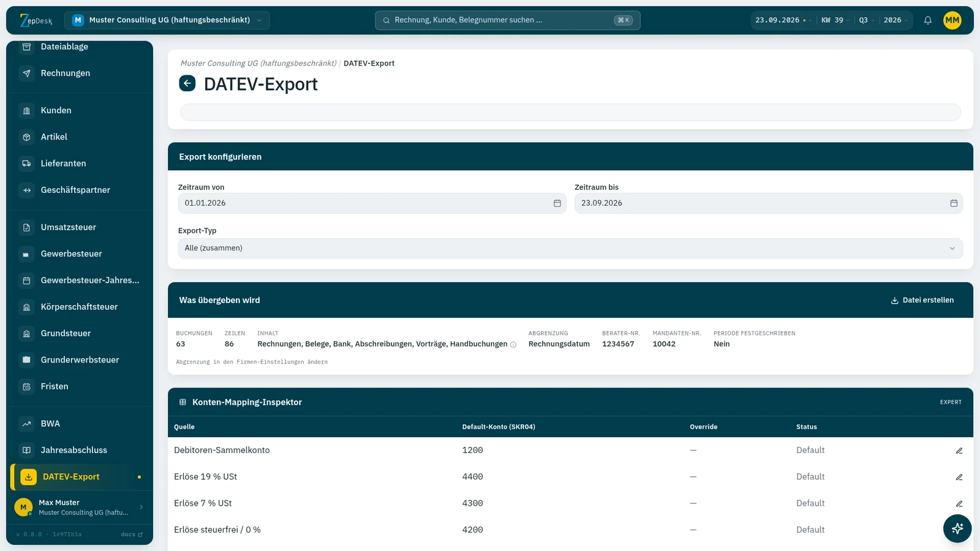Click the Default-Konto (SKR04) column header
The height and width of the screenshot is (551, 980).
[x=499, y=427]
